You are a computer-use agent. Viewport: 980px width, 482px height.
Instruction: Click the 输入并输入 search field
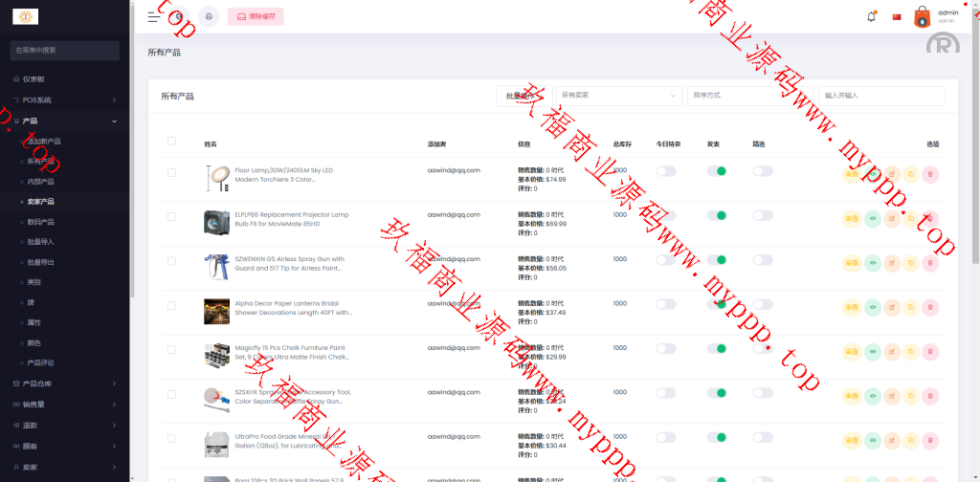pos(880,96)
